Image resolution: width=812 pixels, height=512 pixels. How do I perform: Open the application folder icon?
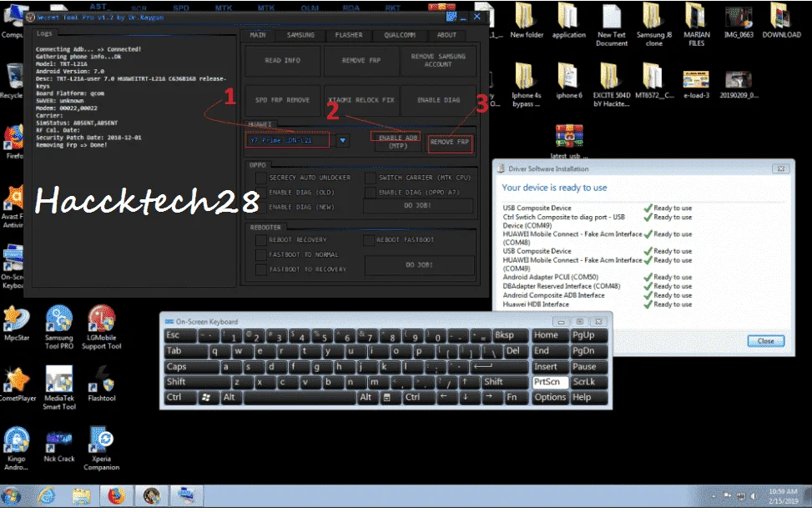pyautogui.click(x=568, y=21)
